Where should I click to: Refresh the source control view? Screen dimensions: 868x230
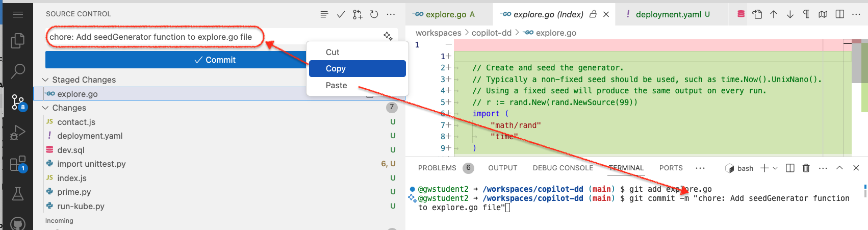pos(374,14)
